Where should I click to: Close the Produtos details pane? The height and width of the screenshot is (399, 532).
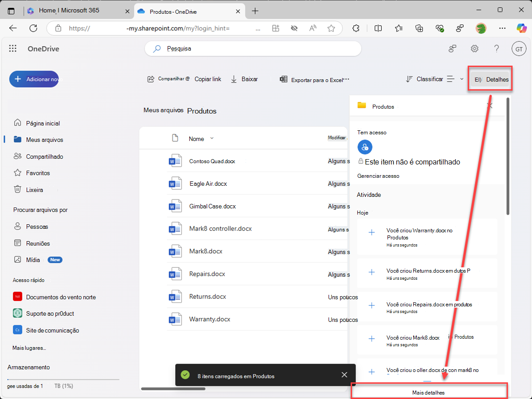coord(490,106)
